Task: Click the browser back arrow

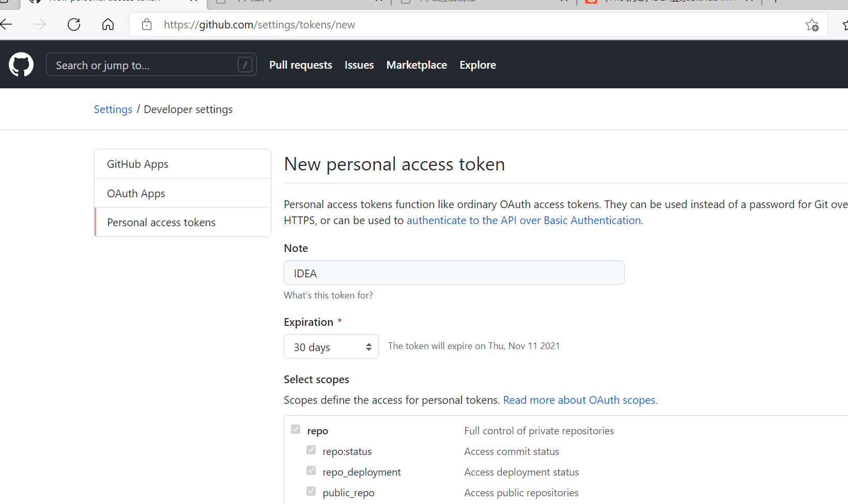Action: 6,24
